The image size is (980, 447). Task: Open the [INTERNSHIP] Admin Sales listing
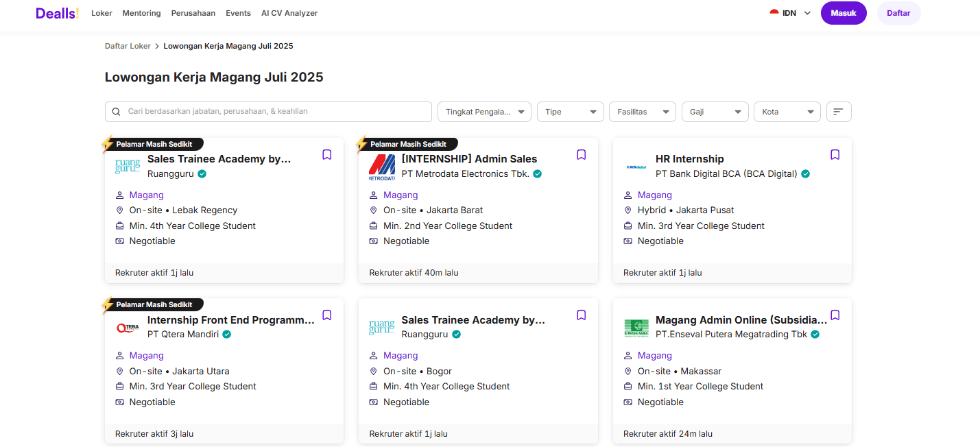click(x=469, y=159)
